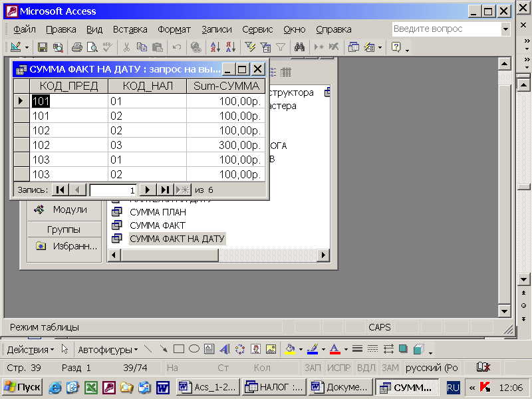Go to first record button
The image size is (532, 399).
pyautogui.click(x=61, y=190)
